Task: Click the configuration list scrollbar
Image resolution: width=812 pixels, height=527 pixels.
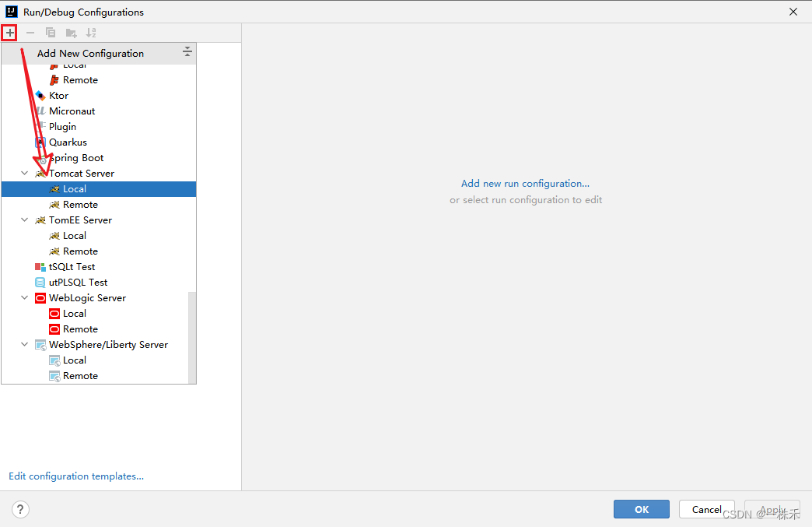Action: (192, 337)
